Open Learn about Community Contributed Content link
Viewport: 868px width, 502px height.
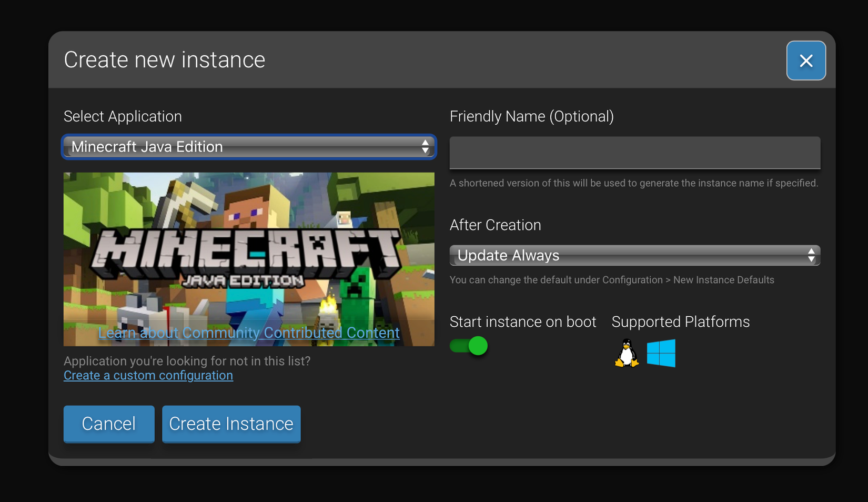pyautogui.click(x=248, y=333)
